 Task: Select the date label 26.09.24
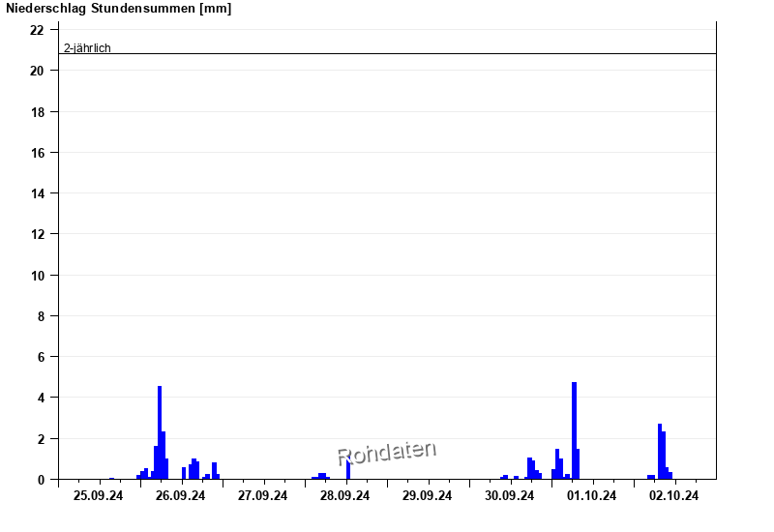tap(180, 496)
